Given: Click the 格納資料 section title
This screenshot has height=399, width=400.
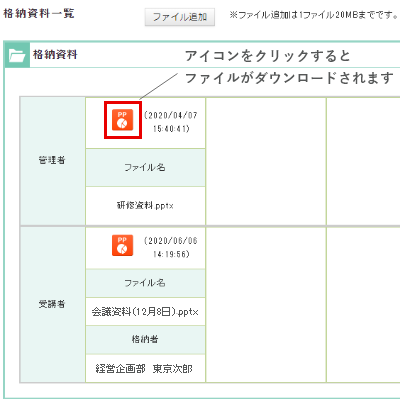Looking at the screenshot, I should tap(55, 54).
